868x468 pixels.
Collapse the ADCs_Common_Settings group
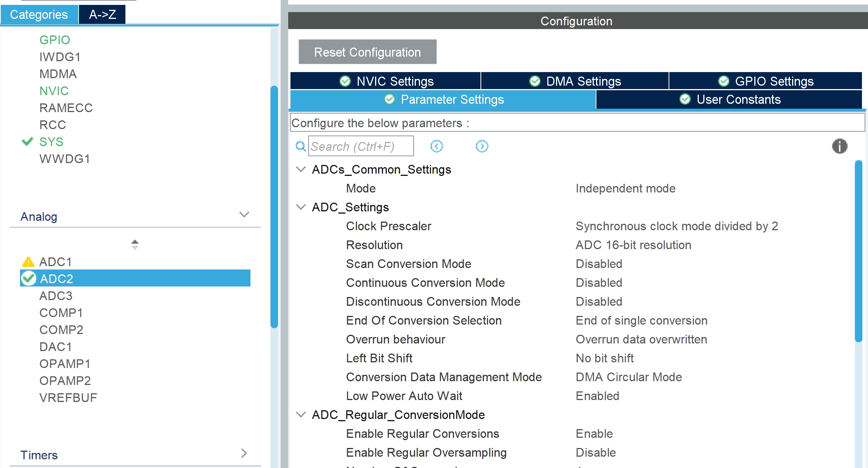[x=301, y=169]
